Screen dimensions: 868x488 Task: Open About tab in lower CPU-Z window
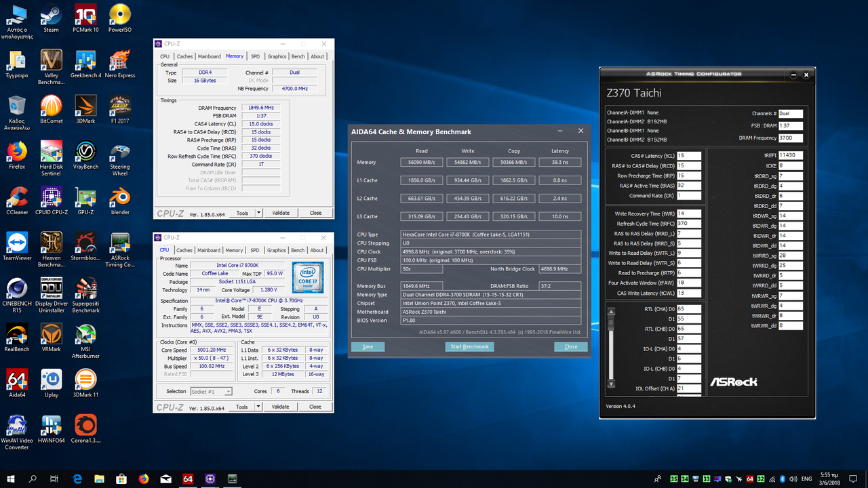[317, 250]
